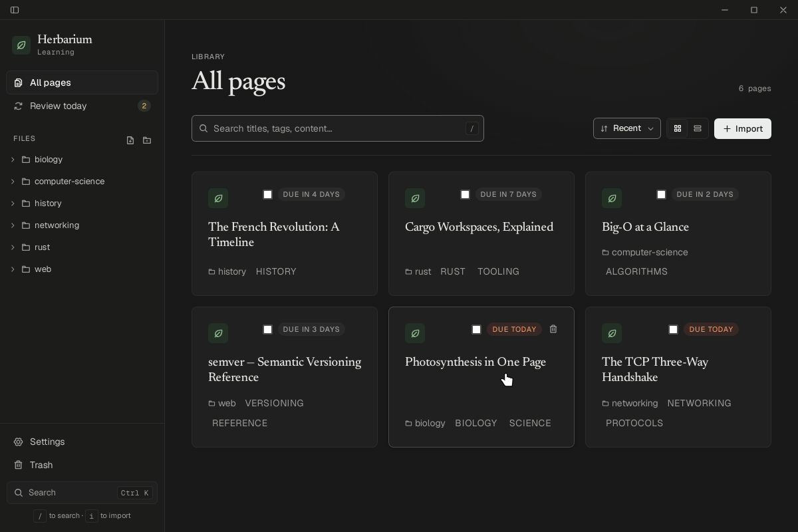Select checkbox on Photosynthesis card
Viewport: 798px width, 532px height.
[476, 329]
